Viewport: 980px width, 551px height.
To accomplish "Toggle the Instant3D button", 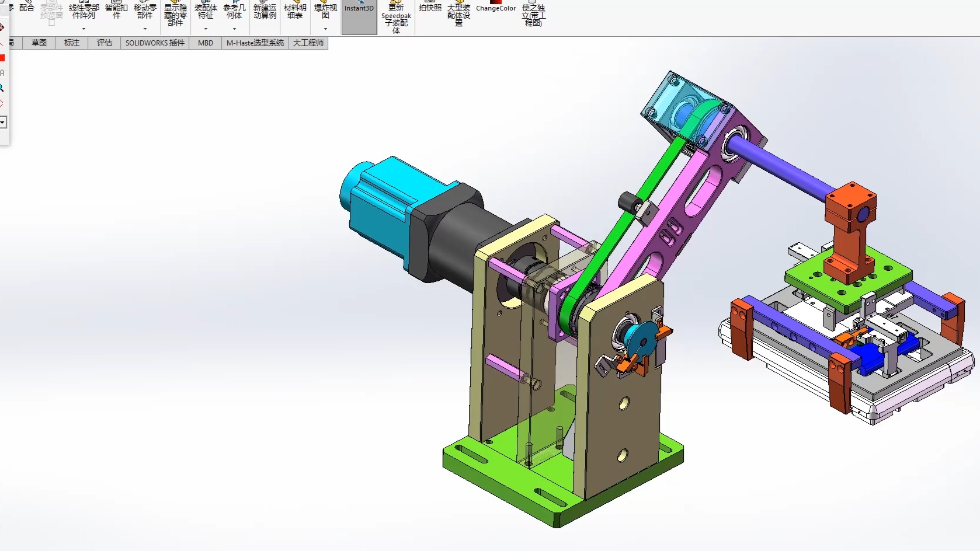I will [x=359, y=16].
